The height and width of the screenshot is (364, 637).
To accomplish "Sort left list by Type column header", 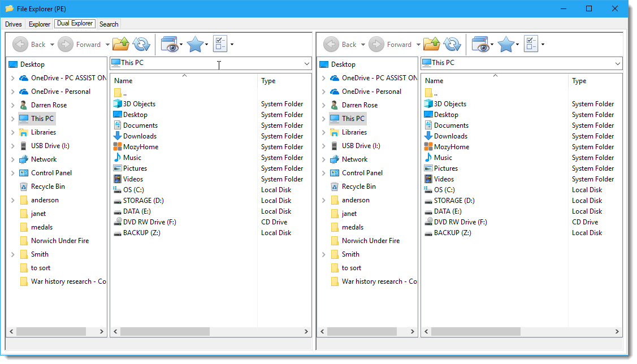I will pos(268,81).
